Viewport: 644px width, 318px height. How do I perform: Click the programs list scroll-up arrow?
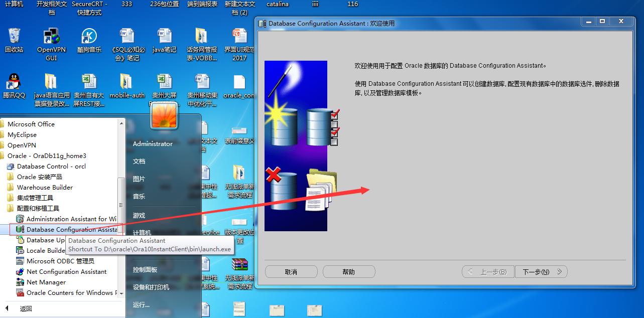(x=121, y=122)
